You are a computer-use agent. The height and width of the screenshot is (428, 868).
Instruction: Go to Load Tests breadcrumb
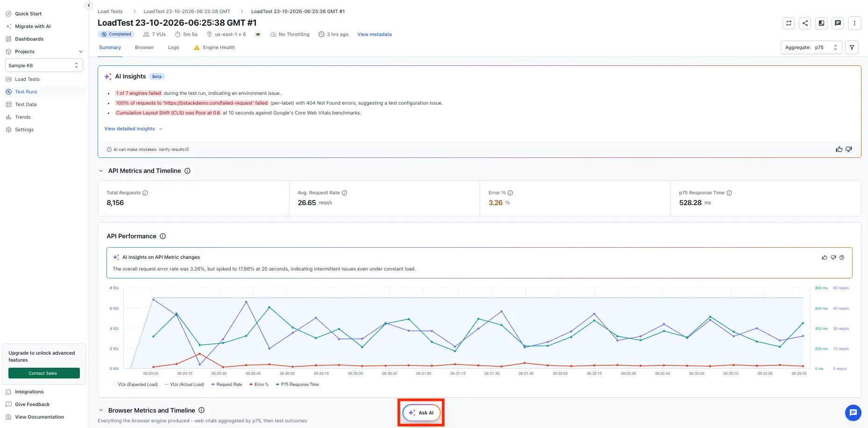(x=110, y=11)
